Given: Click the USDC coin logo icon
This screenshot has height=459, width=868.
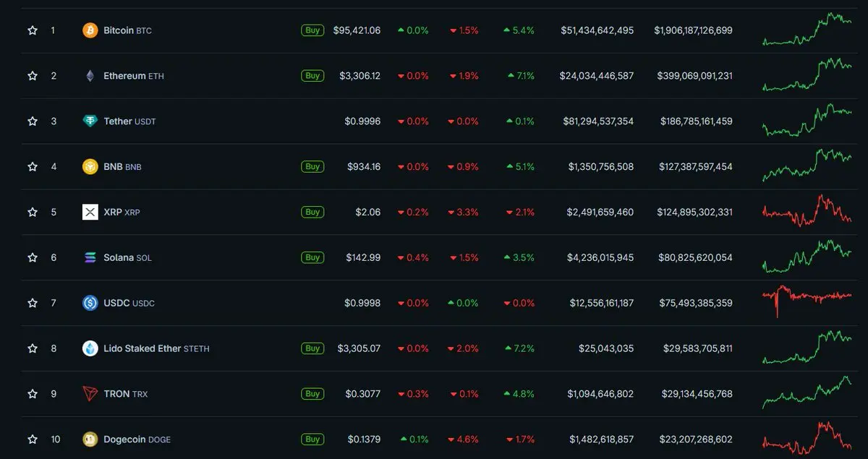Looking at the screenshot, I should pos(90,303).
